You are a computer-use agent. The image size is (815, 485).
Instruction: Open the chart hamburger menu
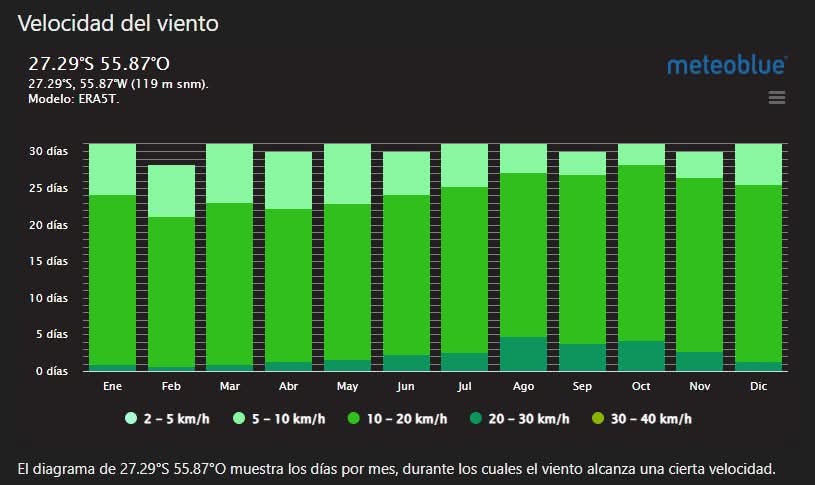[777, 97]
